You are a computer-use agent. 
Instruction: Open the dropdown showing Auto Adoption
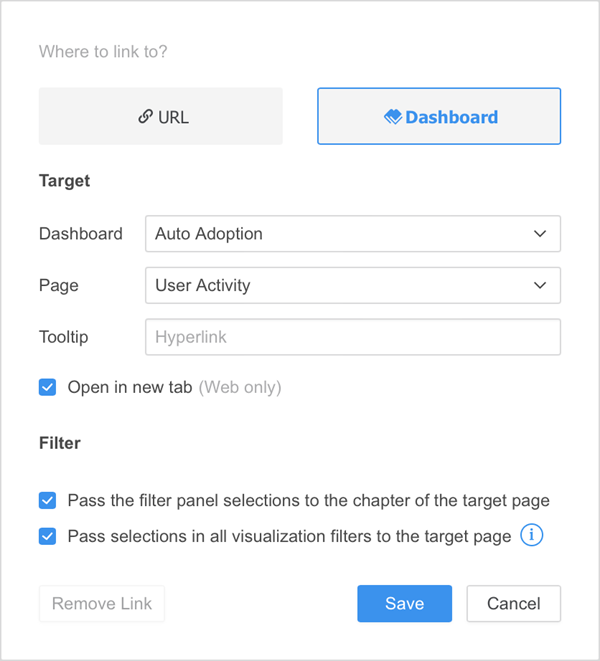[352, 234]
